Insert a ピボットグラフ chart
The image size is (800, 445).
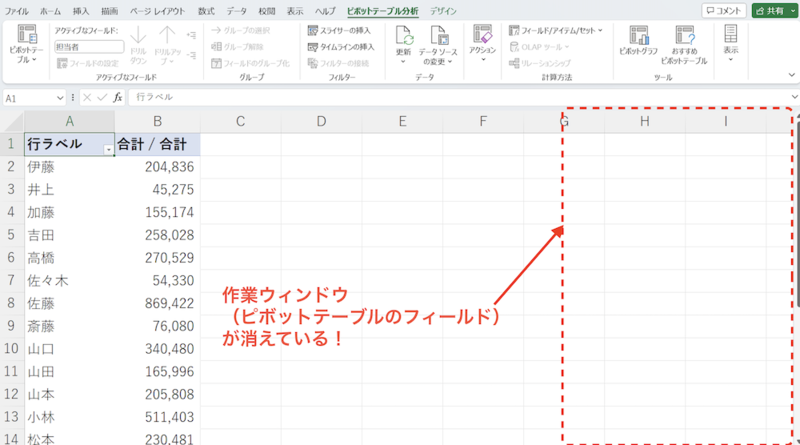pyautogui.click(x=638, y=40)
